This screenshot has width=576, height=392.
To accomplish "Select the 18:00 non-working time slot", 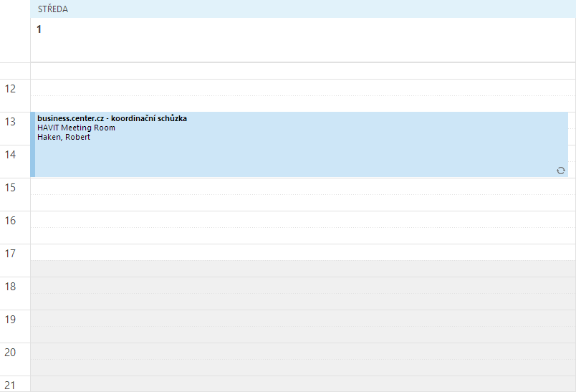I will pyautogui.click(x=301, y=285).
